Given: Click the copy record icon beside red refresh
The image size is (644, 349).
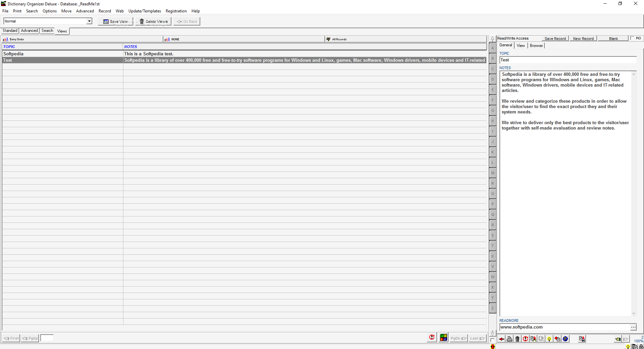Looking at the screenshot, I should coord(533,339).
